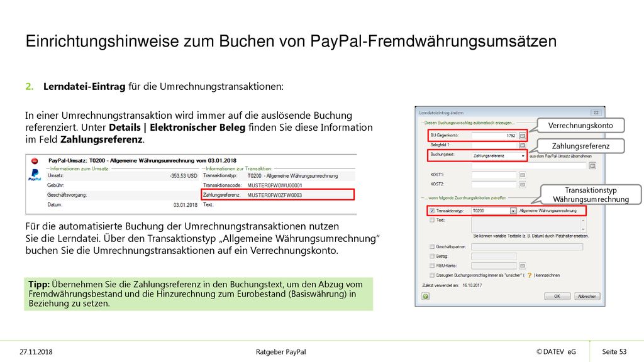This screenshot has width=644, height=362.
Task: Uncheck the Transaktionstyp checkbox
Action: (431, 211)
